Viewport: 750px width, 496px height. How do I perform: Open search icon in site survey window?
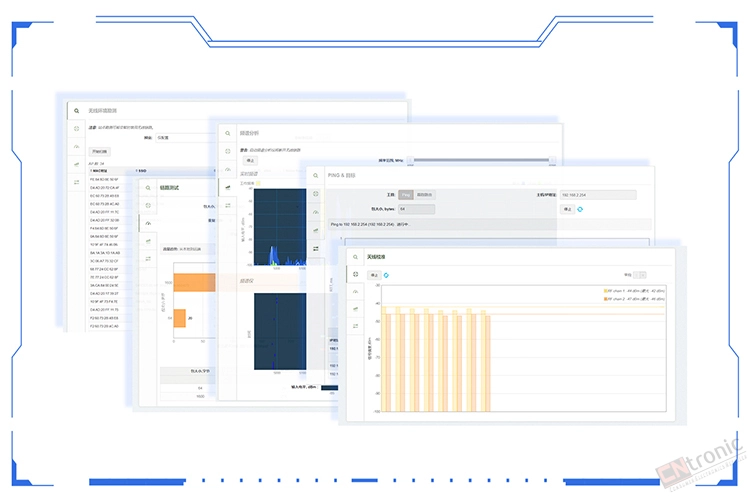tap(77, 110)
